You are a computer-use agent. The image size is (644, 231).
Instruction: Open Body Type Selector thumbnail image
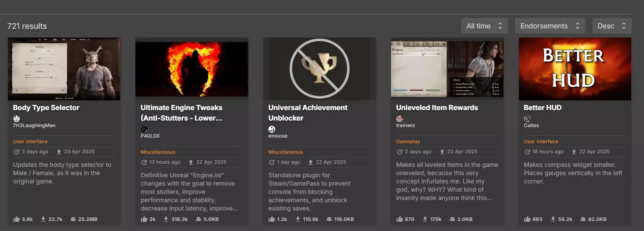pos(64,69)
